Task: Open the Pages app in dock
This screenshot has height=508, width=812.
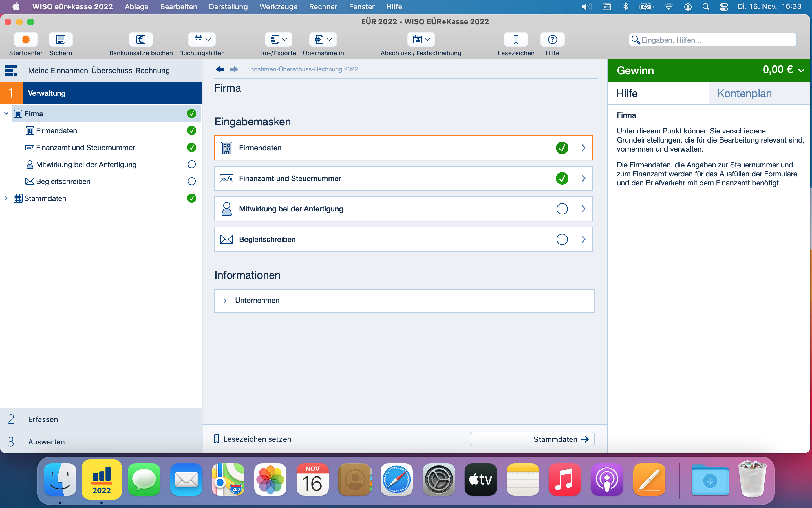Action: click(x=649, y=479)
